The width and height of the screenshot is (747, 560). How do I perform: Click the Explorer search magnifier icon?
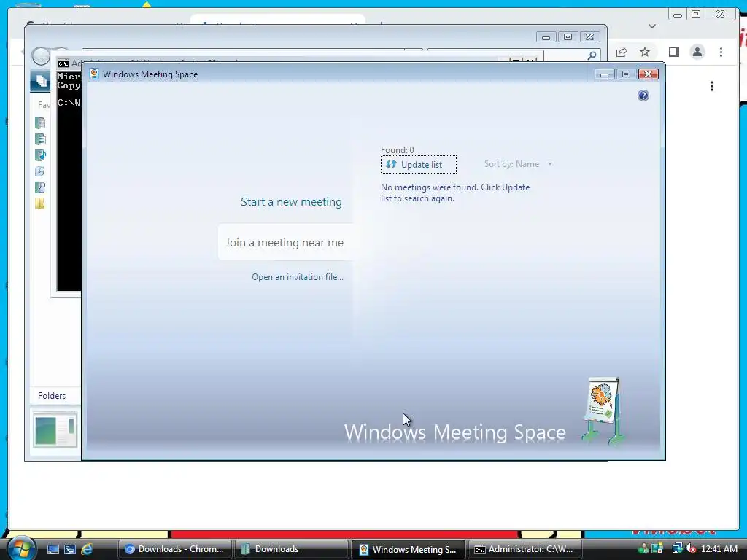592,55
